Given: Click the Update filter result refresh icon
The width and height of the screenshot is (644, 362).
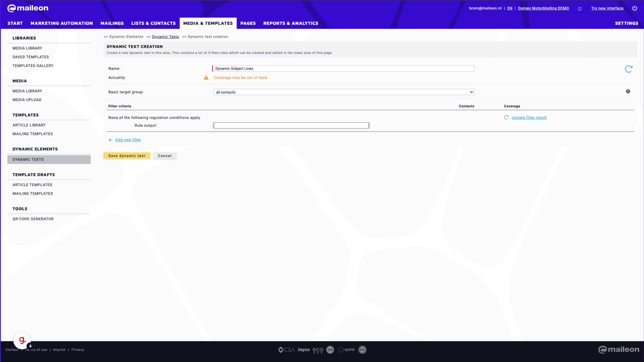Looking at the screenshot, I should (506, 117).
